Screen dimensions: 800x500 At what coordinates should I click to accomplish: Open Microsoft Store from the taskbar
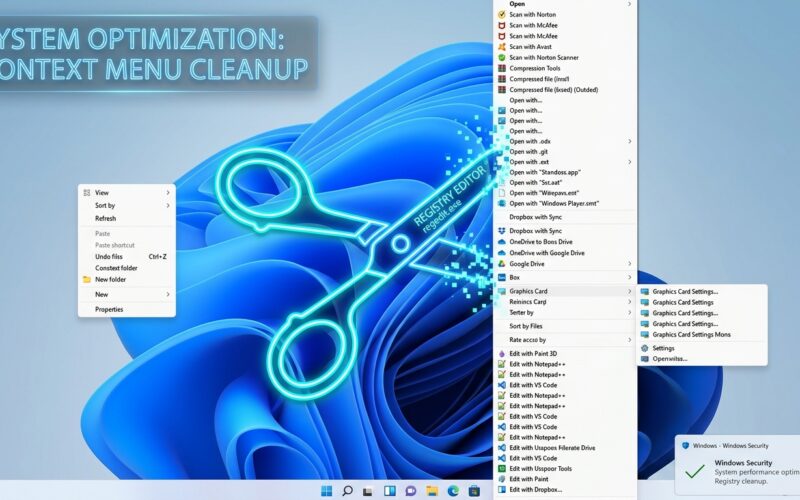pyautogui.click(x=474, y=491)
